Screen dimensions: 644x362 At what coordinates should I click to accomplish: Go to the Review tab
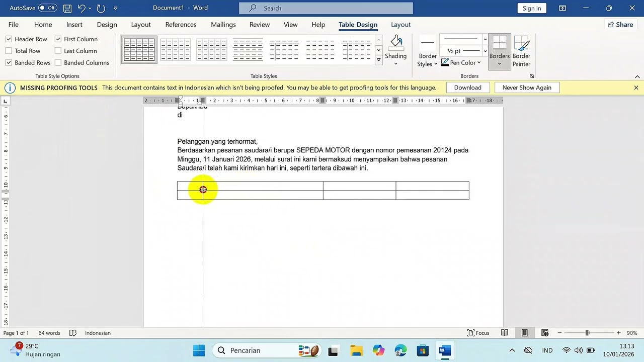(260, 25)
